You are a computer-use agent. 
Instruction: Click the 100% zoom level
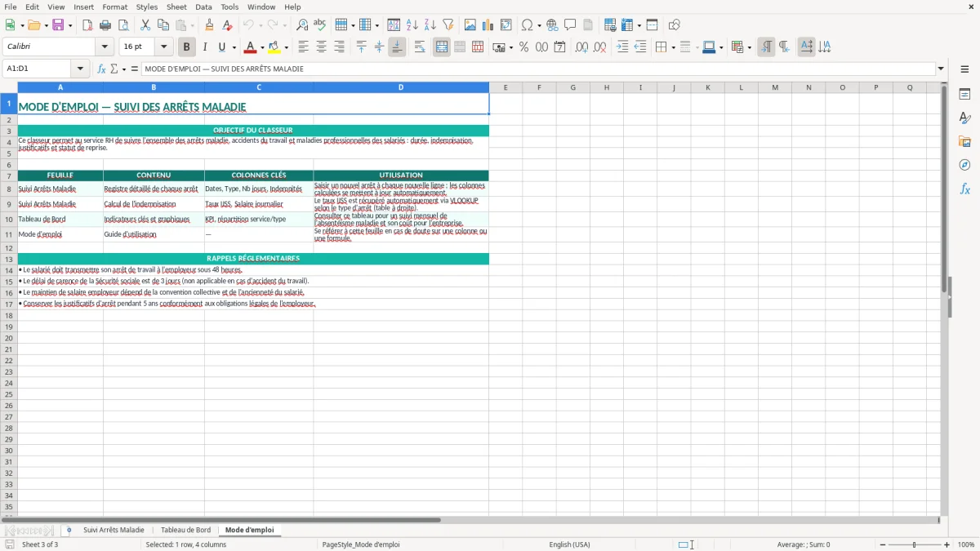(x=966, y=544)
